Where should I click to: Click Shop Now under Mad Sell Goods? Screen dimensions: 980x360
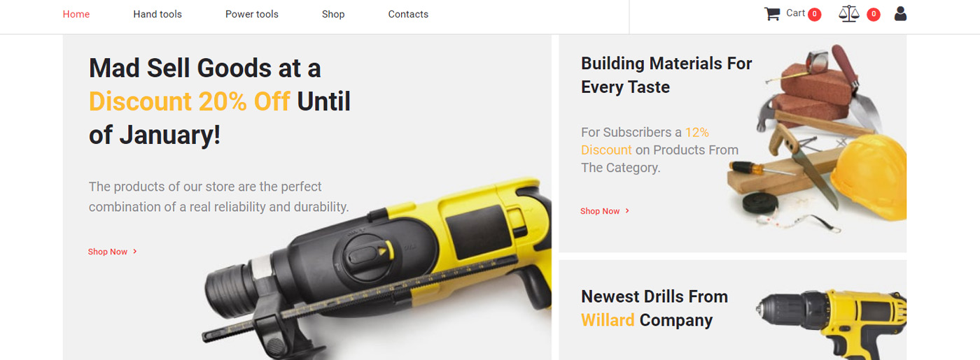click(x=108, y=252)
